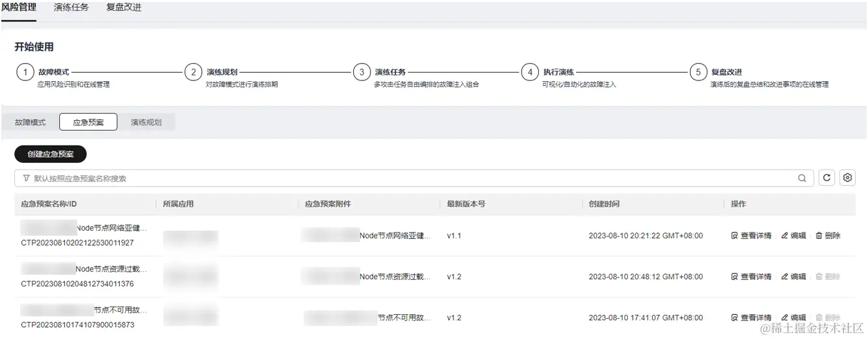Open the 复盘改进 top tab

[124, 8]
